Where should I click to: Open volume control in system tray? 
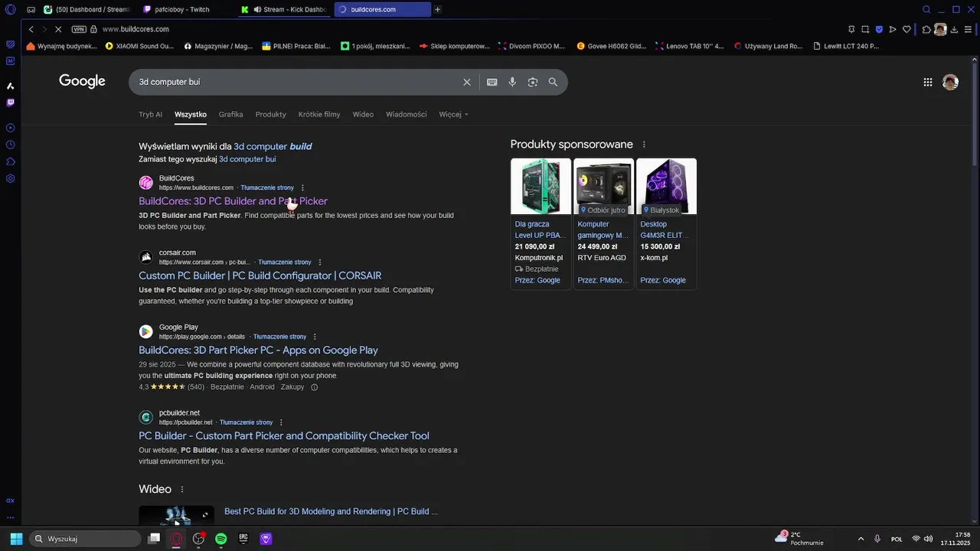click(x=929, y=539)
